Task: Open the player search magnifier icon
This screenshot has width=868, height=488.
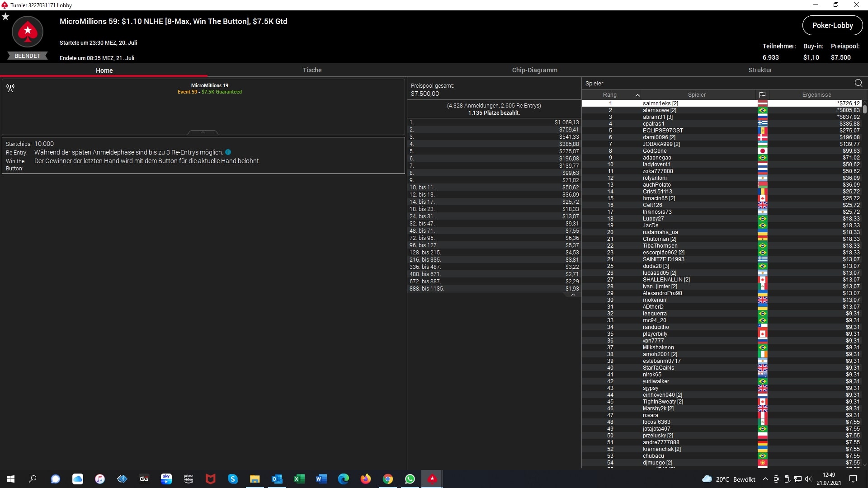Action: pyautogui.click(x=859, y=83)
